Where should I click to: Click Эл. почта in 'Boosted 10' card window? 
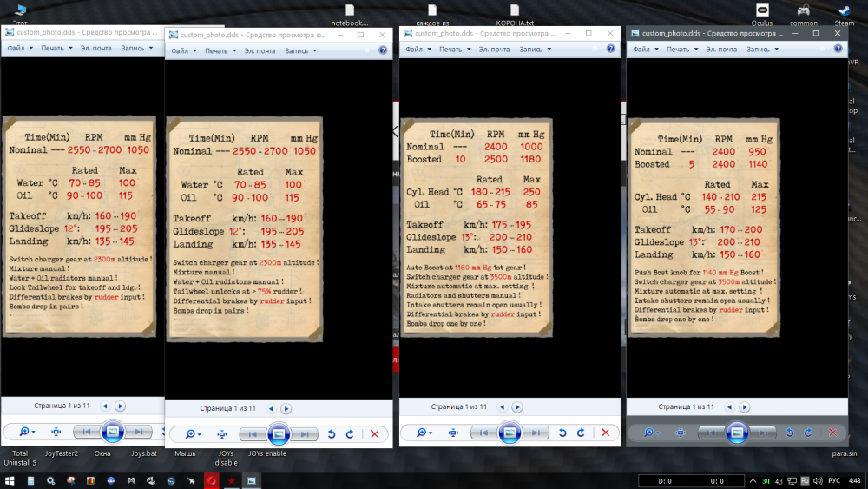click(x=494, y=50)
